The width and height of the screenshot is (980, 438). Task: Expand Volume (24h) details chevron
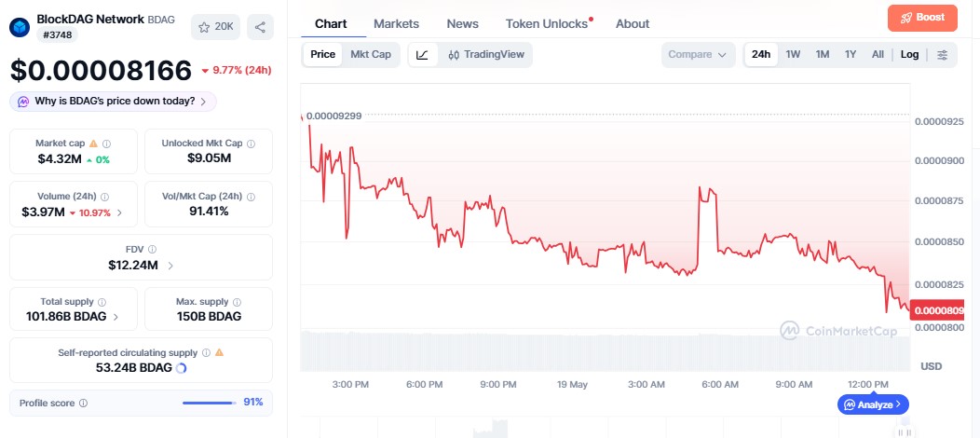tap(119, 212)
